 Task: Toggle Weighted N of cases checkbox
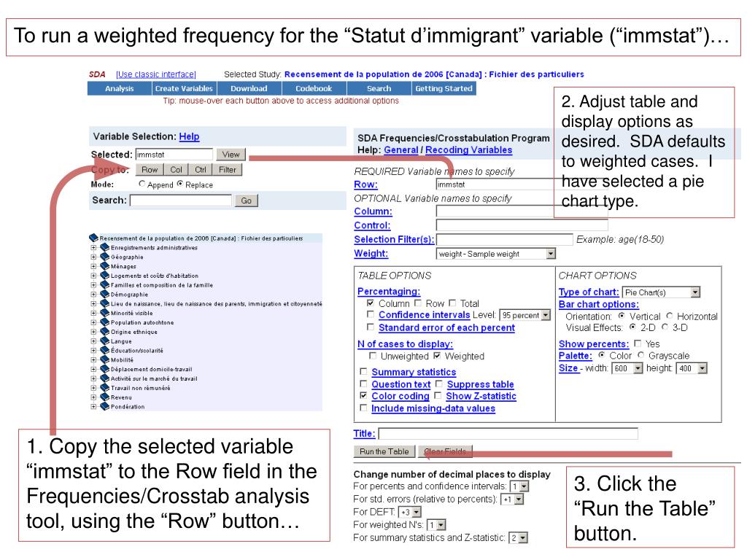(x=437, y=356)
